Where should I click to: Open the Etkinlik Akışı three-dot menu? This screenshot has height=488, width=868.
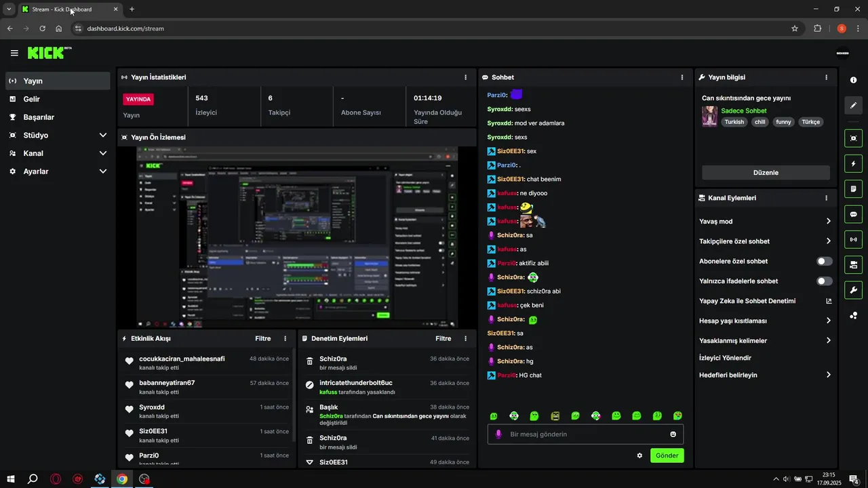coord(285,338)
